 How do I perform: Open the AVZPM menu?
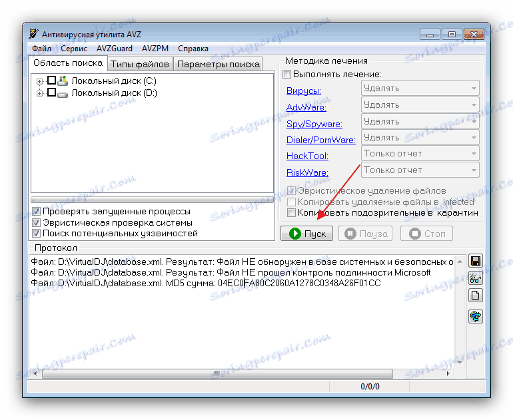pos(155,49)
